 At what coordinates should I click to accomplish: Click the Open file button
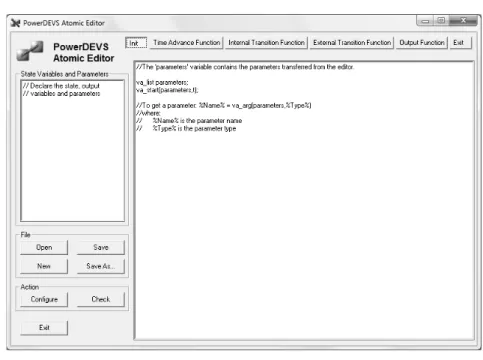tap(44, 247)
